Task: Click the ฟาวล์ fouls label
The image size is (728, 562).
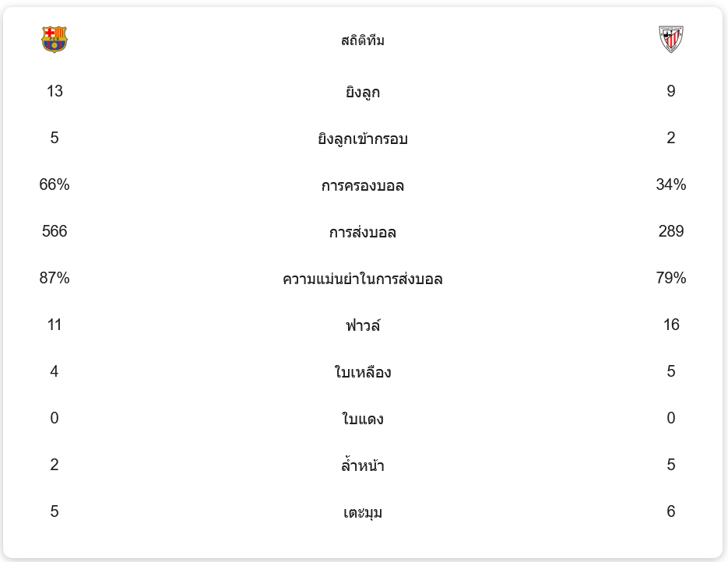Action: [363, 326]
